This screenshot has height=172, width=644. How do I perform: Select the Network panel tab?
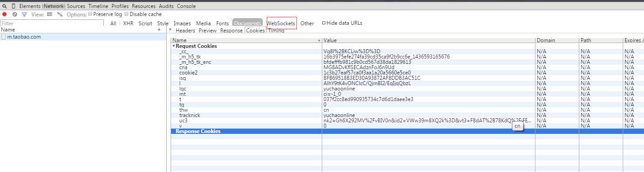[x=54, y=6]
